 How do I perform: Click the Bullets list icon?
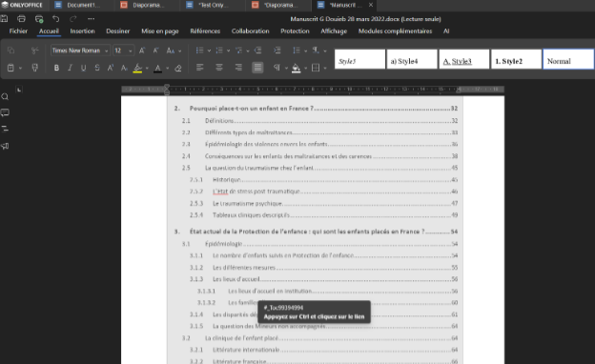coord(199,51)
